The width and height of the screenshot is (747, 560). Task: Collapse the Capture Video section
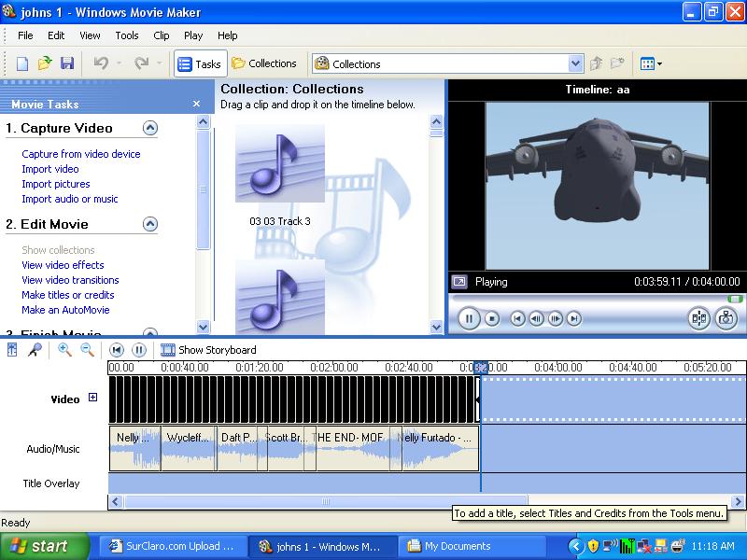[x=150, y=128]
